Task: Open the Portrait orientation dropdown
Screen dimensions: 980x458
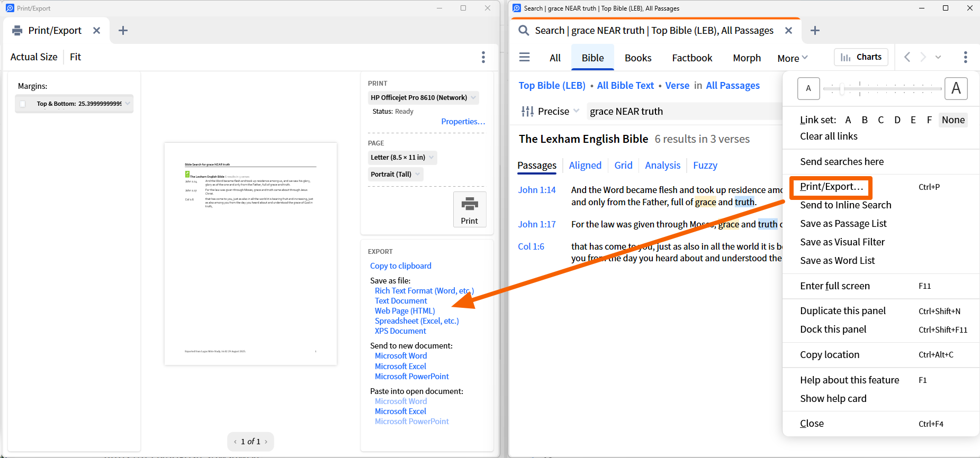Action: pyautogui.click(x=395, y=174)
